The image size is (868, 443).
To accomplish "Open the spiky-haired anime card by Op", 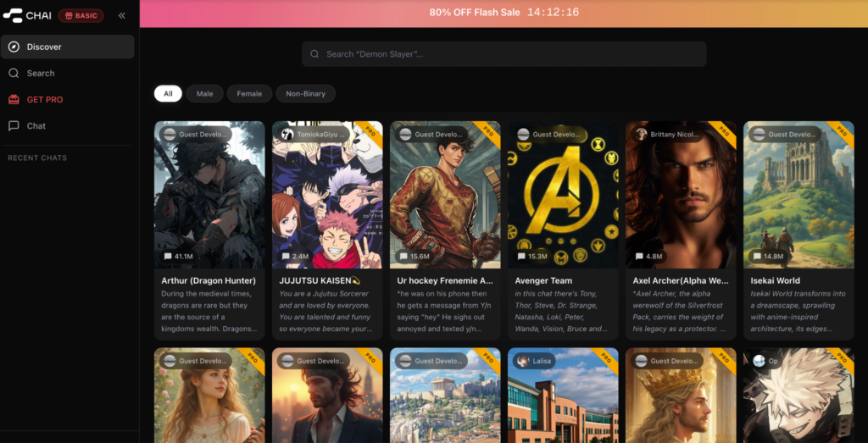I will 798,396.
